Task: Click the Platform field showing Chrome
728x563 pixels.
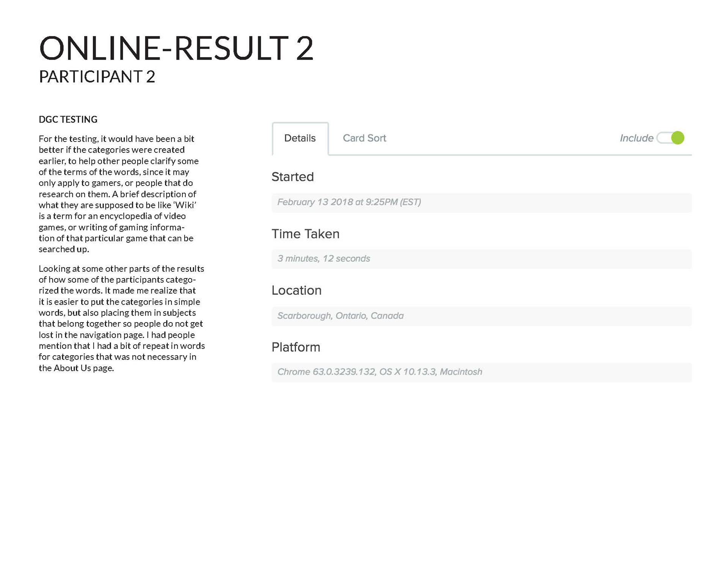Action: click(482, 372)
